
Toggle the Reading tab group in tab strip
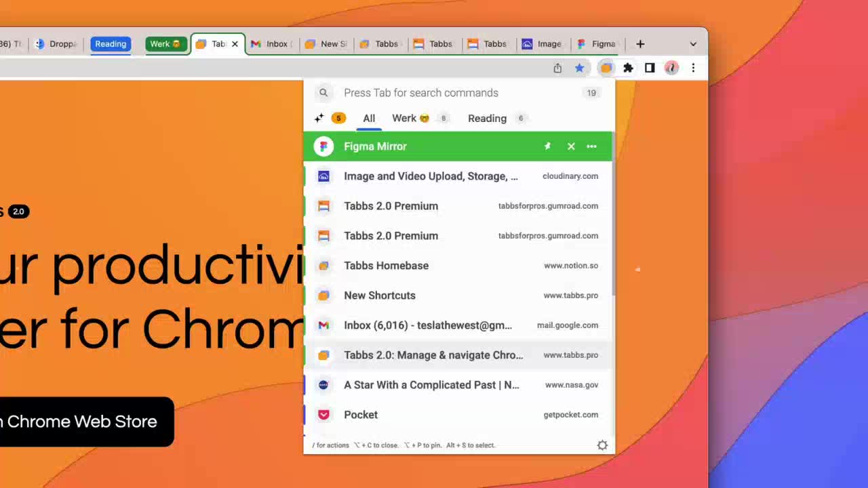[x=111, y=44]
